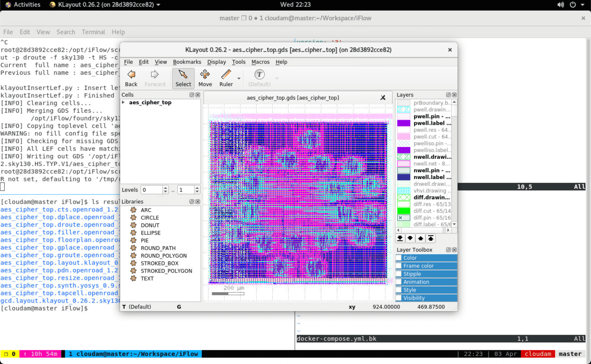Activate the Move tool
This screenshot has height=364, width=591.
(205, 78)
